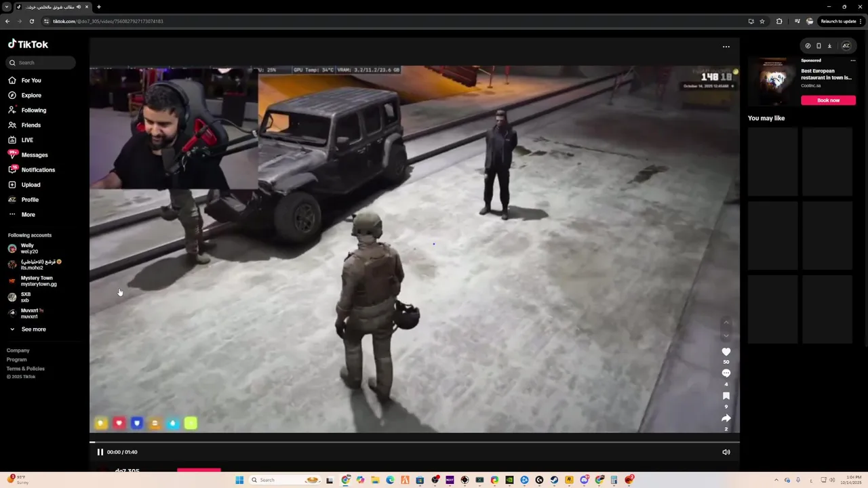Viewport: 868px width, 488px height.
Task: Seek on the video progress bar
Action: coord(414,442)
